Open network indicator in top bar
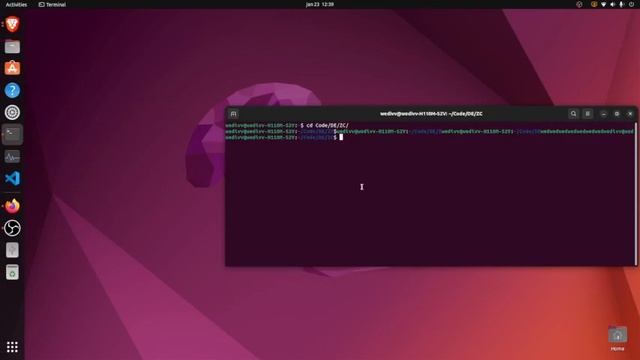The width and height of the screenshot is (640, 360). (603, 4)
